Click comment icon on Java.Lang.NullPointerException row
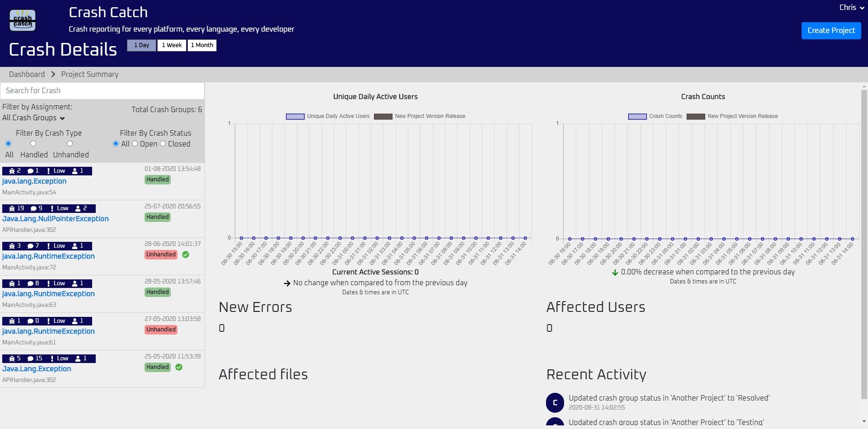 pos(33,208)
